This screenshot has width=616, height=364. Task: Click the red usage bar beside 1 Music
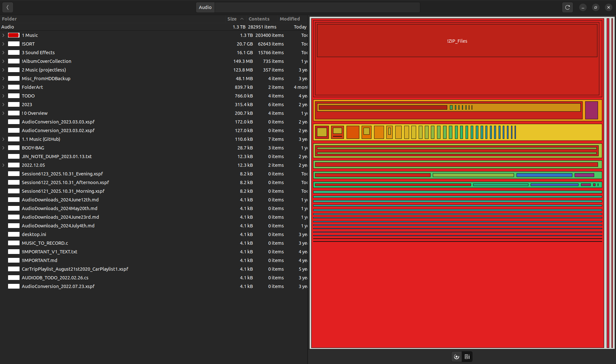14,35
